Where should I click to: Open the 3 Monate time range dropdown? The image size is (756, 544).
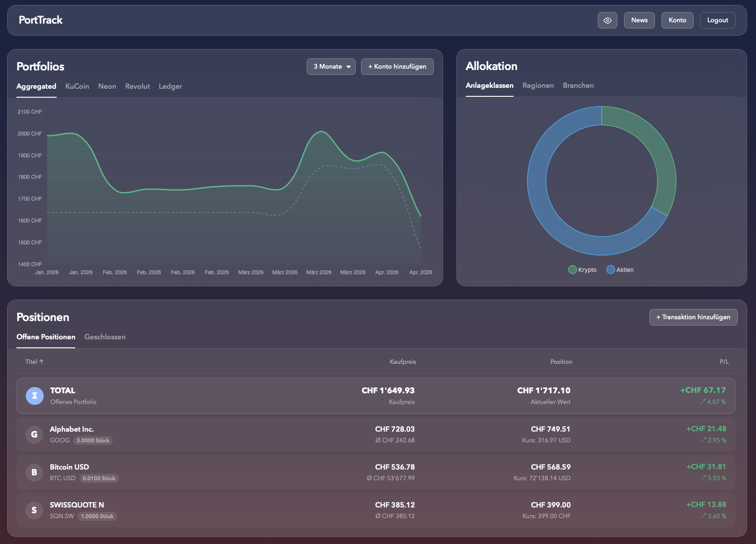tap(331, 66)
